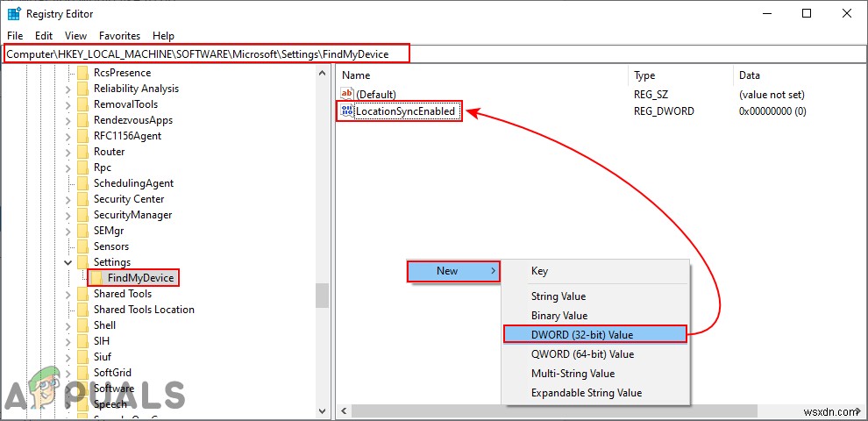Screen dimensions: 868x421
Task: Expand the Rpc key
Action: [68, 168]
